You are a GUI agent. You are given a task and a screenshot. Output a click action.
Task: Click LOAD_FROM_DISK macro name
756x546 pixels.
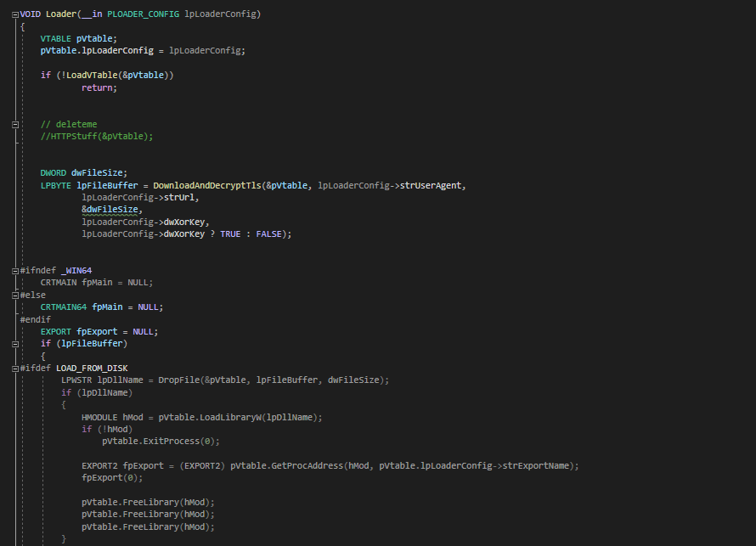point(92,369)
